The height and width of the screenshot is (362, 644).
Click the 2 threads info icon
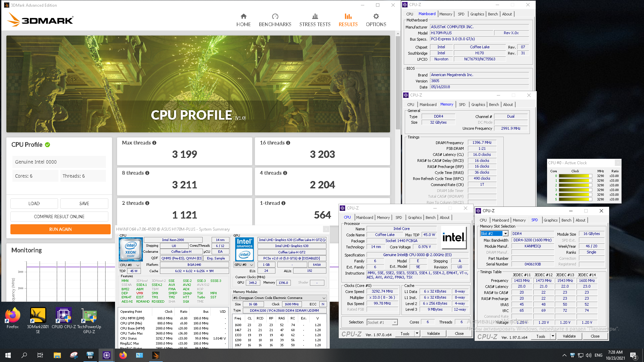click(147, 203)
